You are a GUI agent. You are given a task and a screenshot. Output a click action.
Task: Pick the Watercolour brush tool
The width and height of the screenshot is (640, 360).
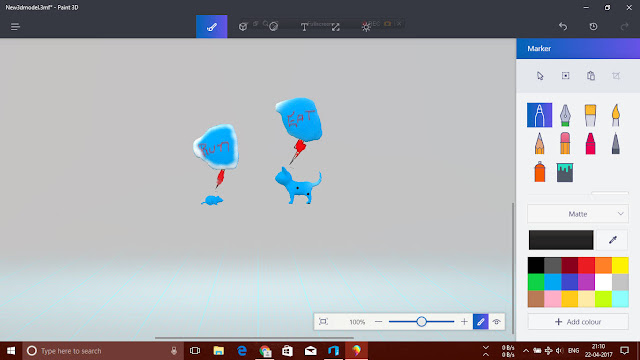pyautogui.click(x=616, y=115)
